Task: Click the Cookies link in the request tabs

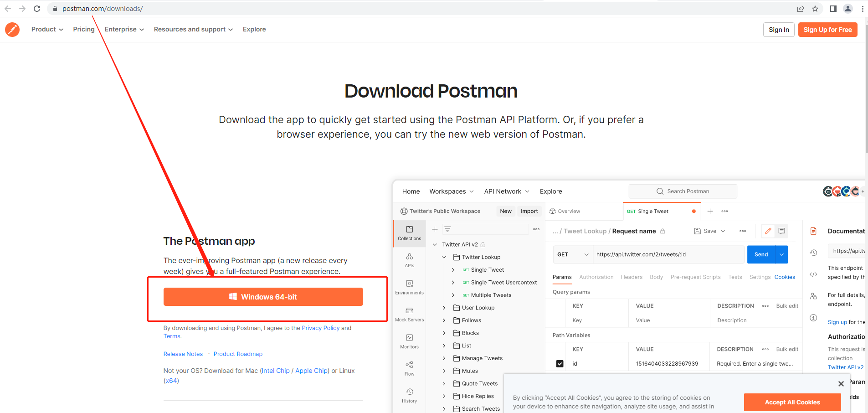Action: [785, 277]
